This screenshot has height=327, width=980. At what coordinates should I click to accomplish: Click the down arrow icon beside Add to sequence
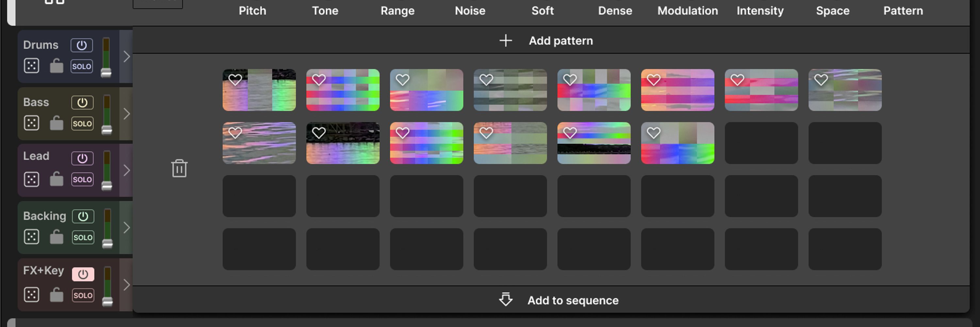pos(506,300)
